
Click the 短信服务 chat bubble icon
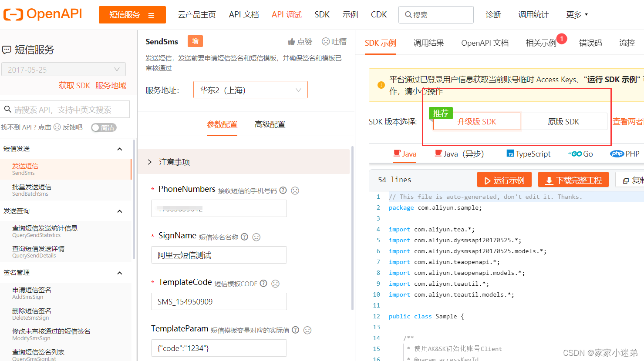point(7,50)
